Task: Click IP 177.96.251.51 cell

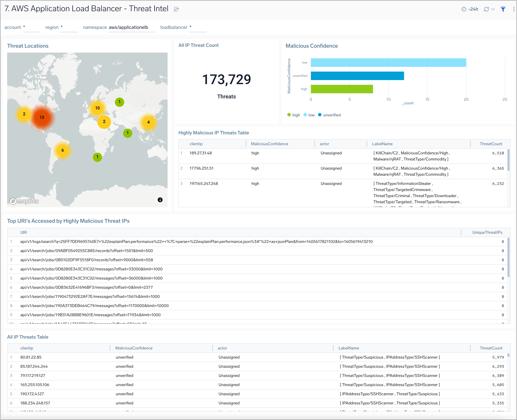Action: [x=201, y=168]
